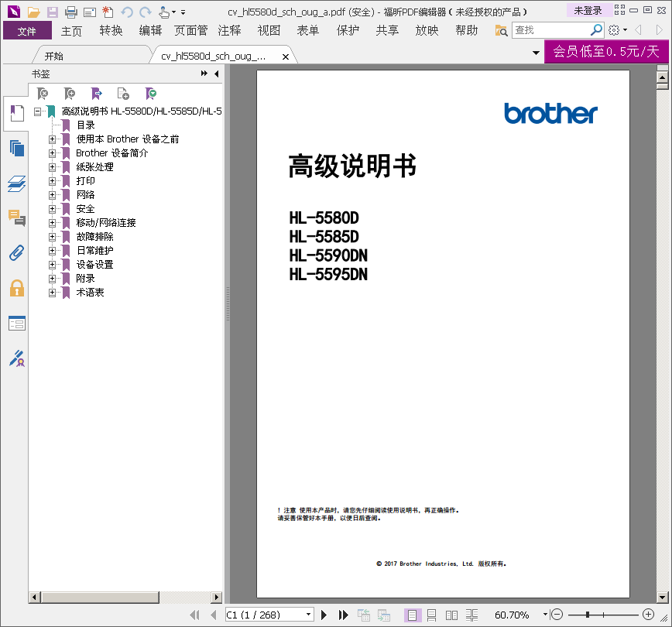Enable continuous facing view mode
The image size is (672, 627).
coord(471,615)
